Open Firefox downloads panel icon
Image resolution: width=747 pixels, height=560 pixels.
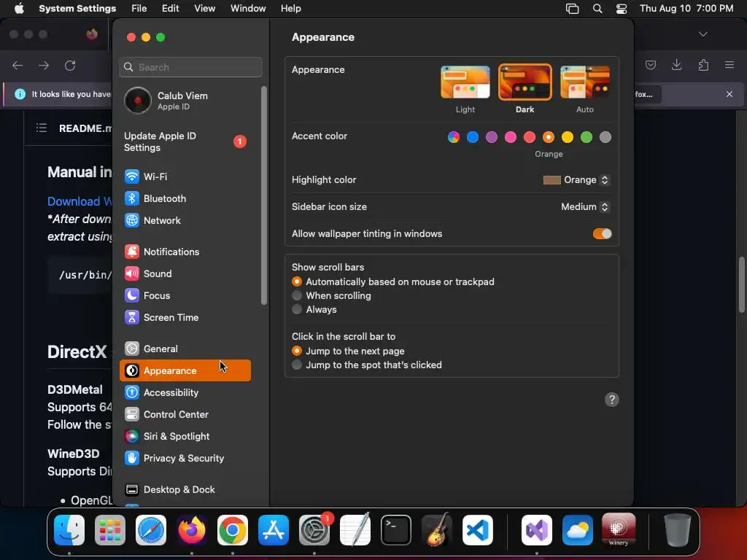pyautogui.click(x=676, y=65)
